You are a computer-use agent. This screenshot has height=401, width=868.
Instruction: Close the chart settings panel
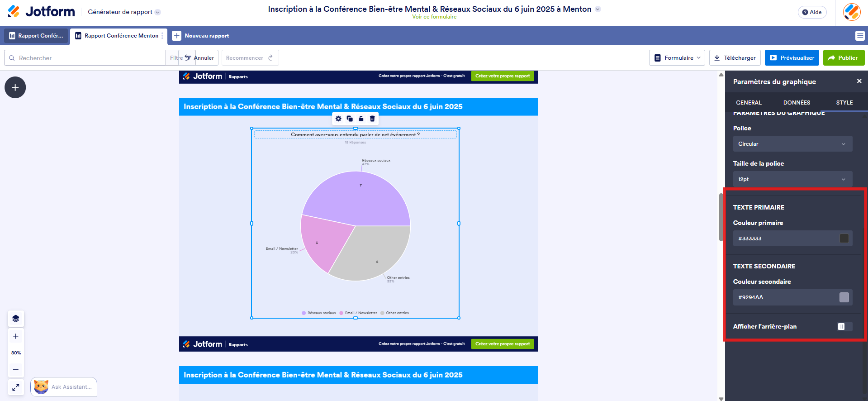(x=859, y=81)
